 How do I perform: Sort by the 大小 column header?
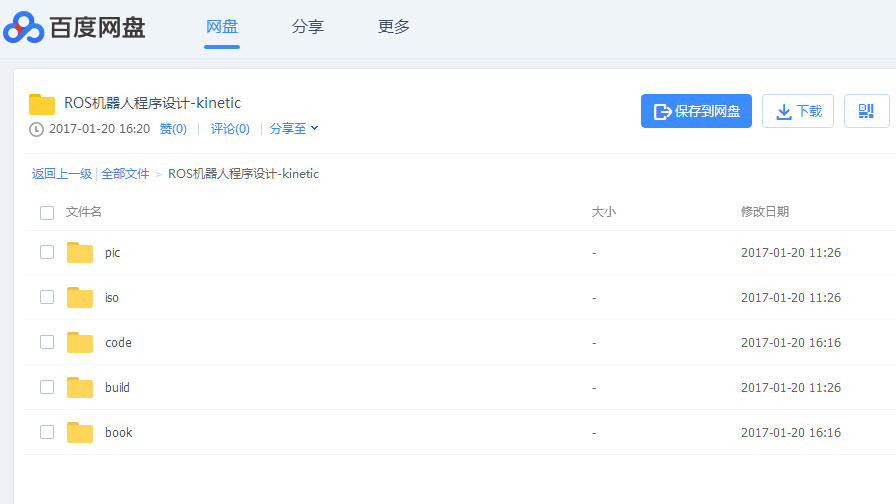pyautogui.click(x=603, y=212)
